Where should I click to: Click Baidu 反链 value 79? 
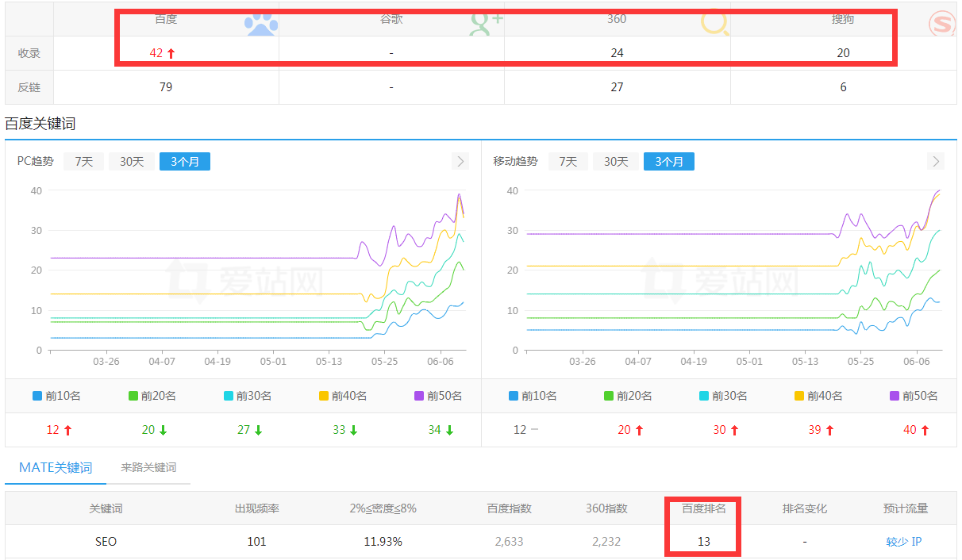pos(166,87)
